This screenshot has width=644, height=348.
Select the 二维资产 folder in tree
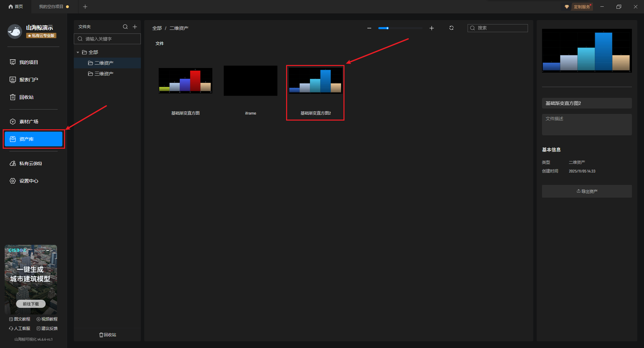[x=104, y=63]
